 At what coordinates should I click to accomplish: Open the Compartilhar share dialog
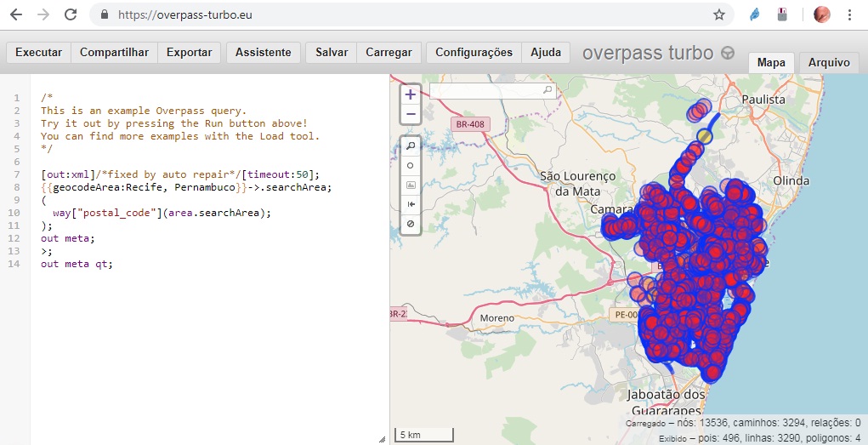coord(114,53)
